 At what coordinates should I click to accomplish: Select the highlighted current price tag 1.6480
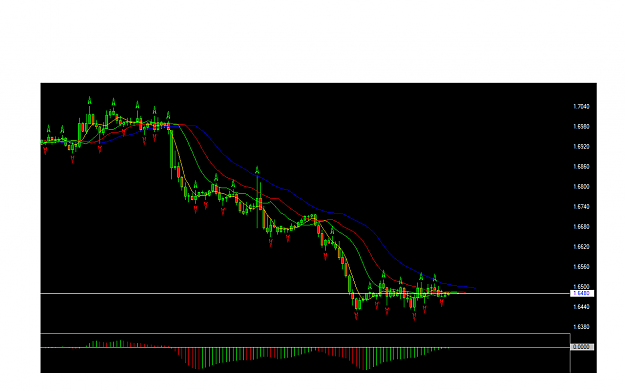582,293
